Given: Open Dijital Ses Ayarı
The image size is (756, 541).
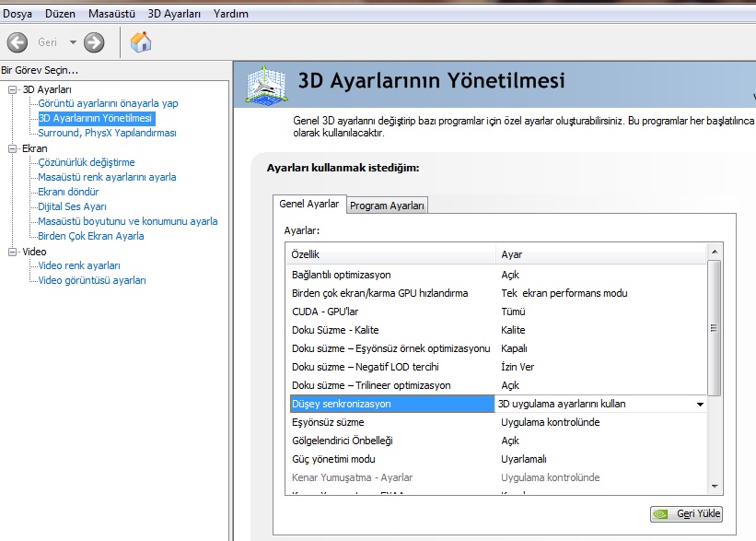Looking at the screenshot, I should tap(73, 206).
